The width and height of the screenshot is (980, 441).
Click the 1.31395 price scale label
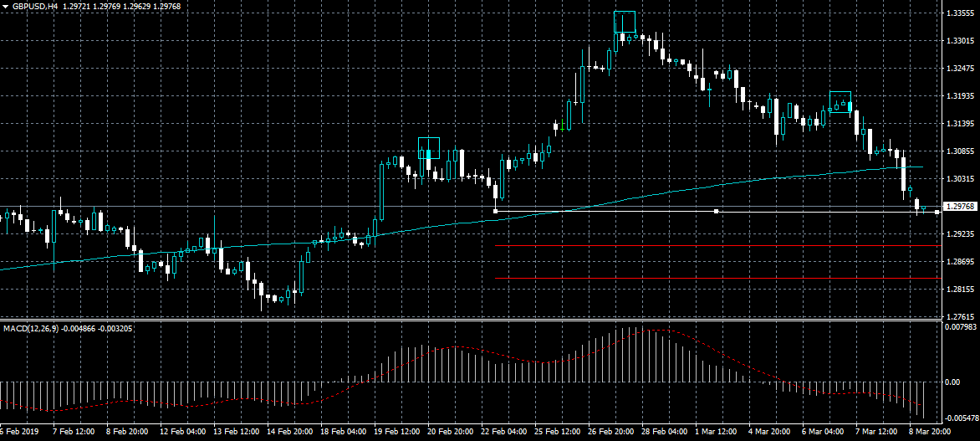pyautogui.click(x=960, y=123)
